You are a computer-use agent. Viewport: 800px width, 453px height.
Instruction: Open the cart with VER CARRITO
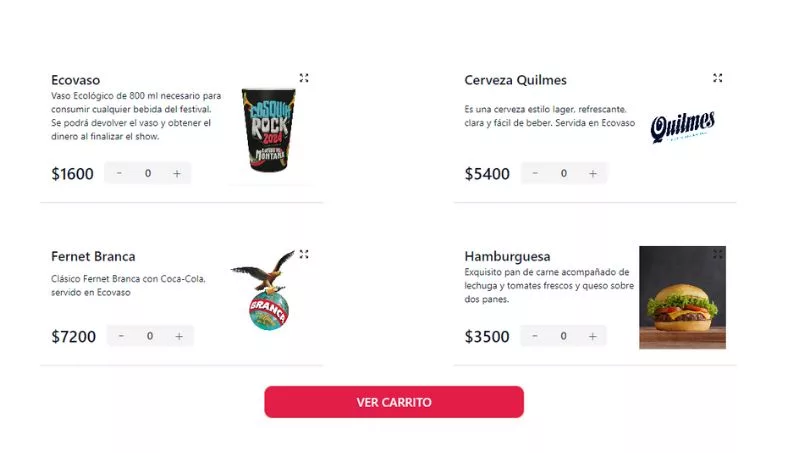[x=394, y=402]
